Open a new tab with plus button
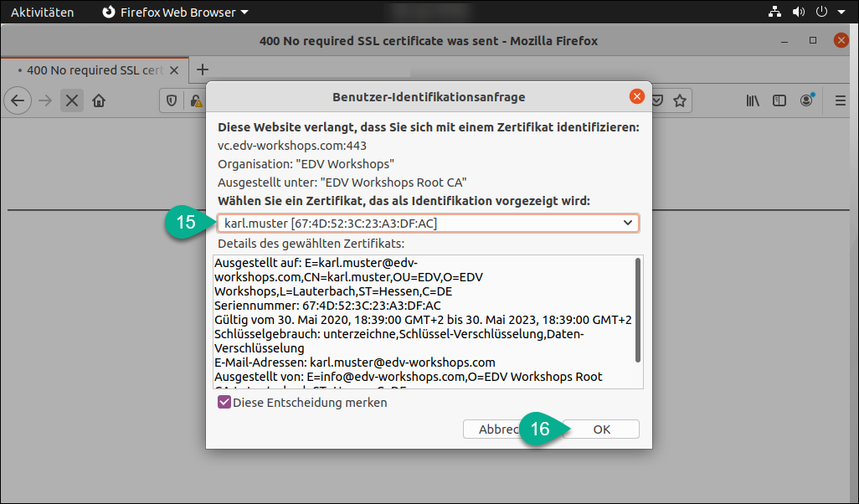The height and width of the screenshot is (504, 859). 203,69
